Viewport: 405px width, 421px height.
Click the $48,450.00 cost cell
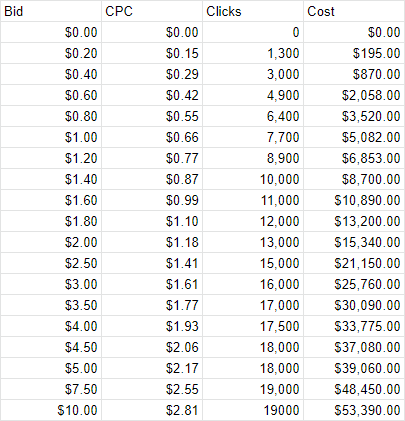coord(354,389)
